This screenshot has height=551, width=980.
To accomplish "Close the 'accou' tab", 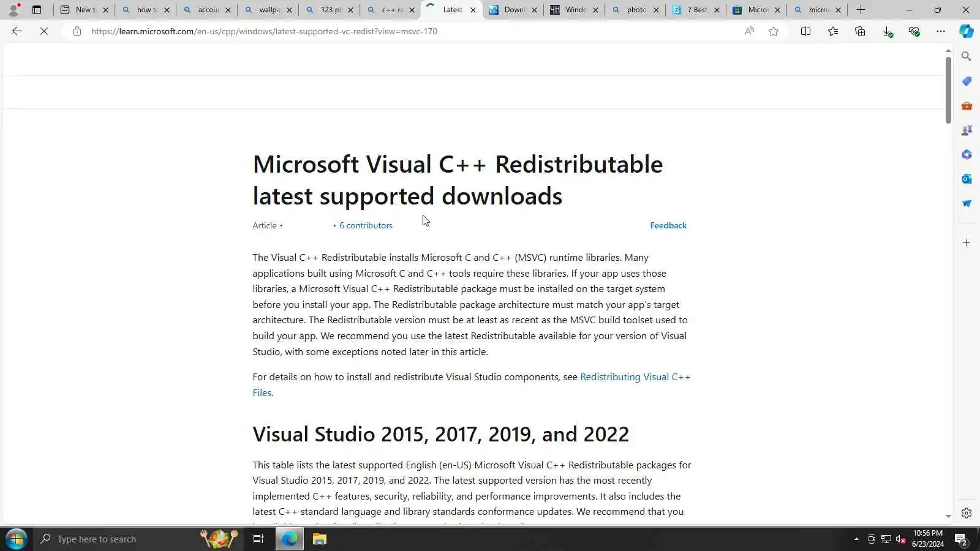I will click(x=228, y=10).
